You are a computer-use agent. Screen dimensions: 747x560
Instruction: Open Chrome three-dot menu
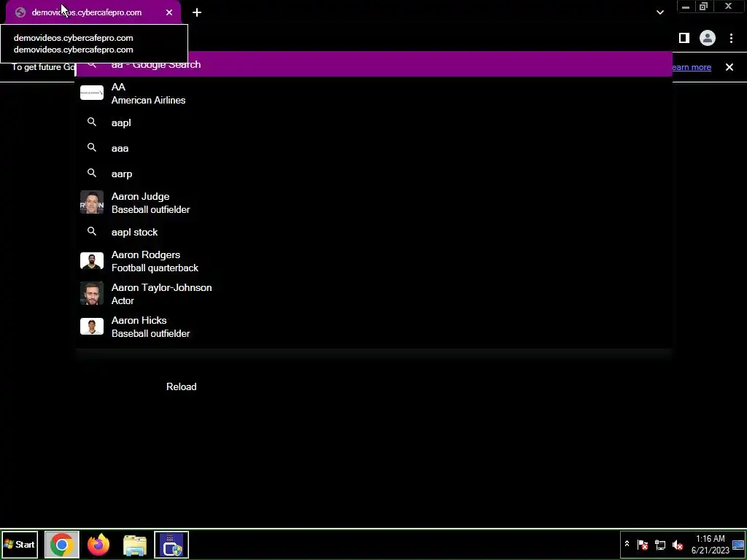pyautogui.click(x=731, y=38)
